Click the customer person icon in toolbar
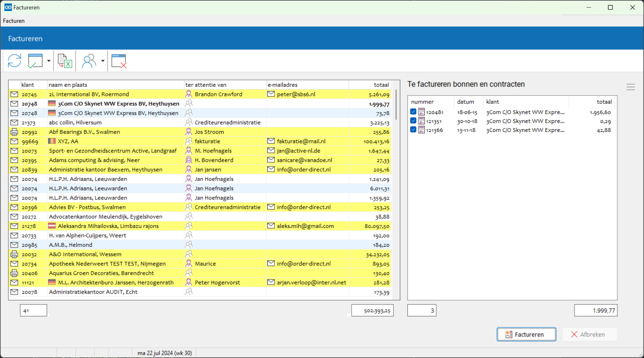The image size is (644, 358). (x=89, y=61)
